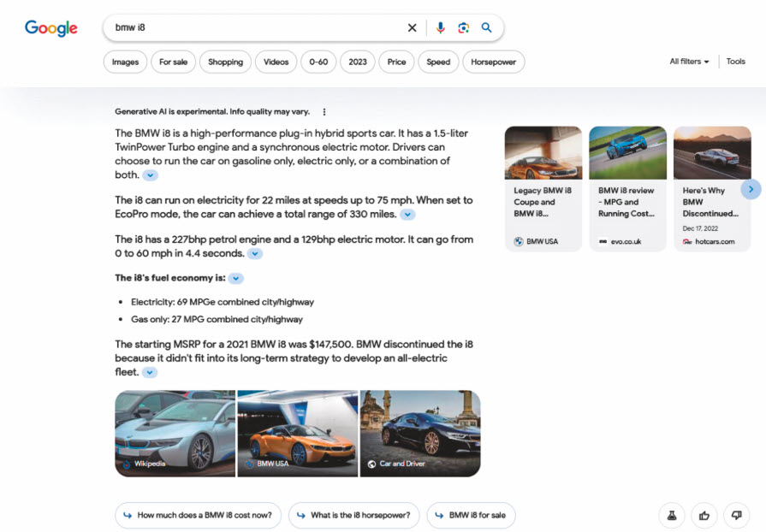Viewport: 766px width, 532px height.
Task: Clear the search box with X icon
Action: (x=412, y=27)
